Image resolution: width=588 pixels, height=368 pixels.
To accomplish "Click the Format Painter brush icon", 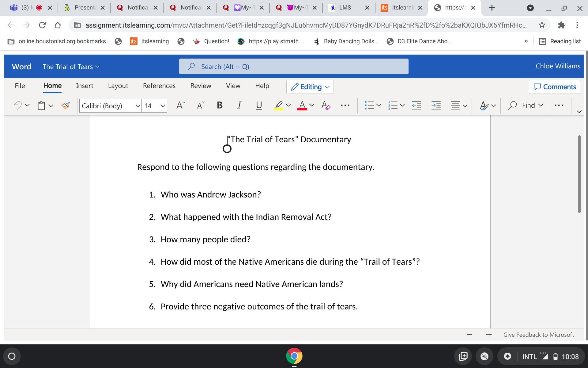I will (65, 105).
